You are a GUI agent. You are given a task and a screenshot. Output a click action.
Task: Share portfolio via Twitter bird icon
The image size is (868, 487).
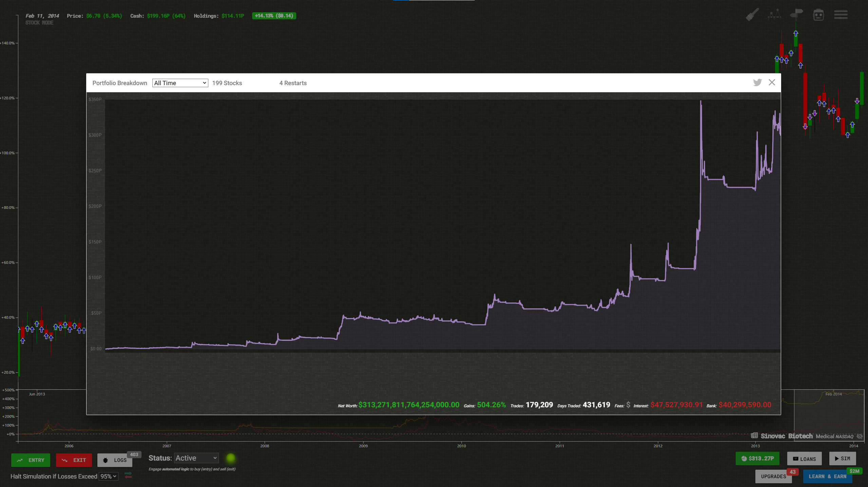pyautogui.click(x=757, y=82)
